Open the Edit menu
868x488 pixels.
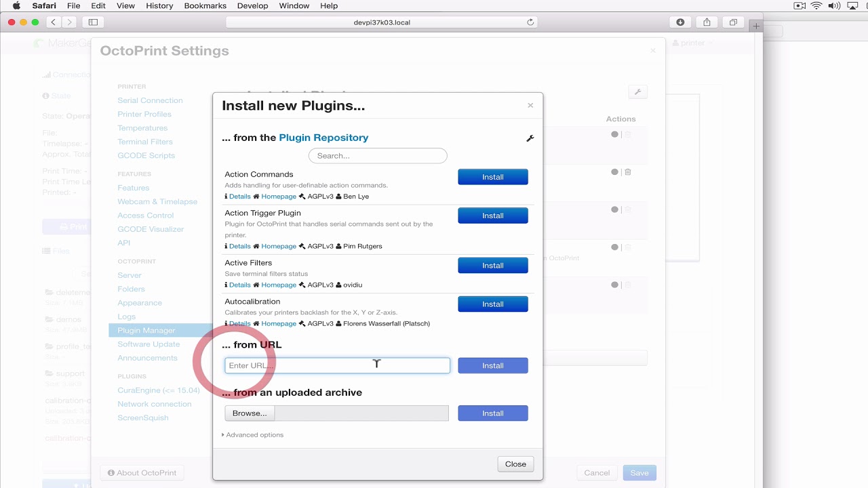pyautogui.click(x=98, y=5)
